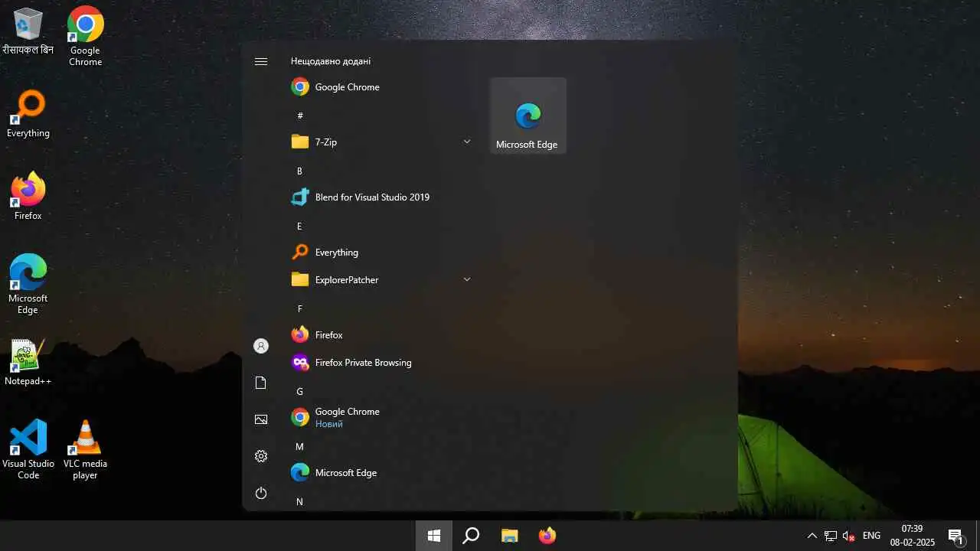
Task: Open the Google Chrome desktop shortcut
Action: point(85,37)
